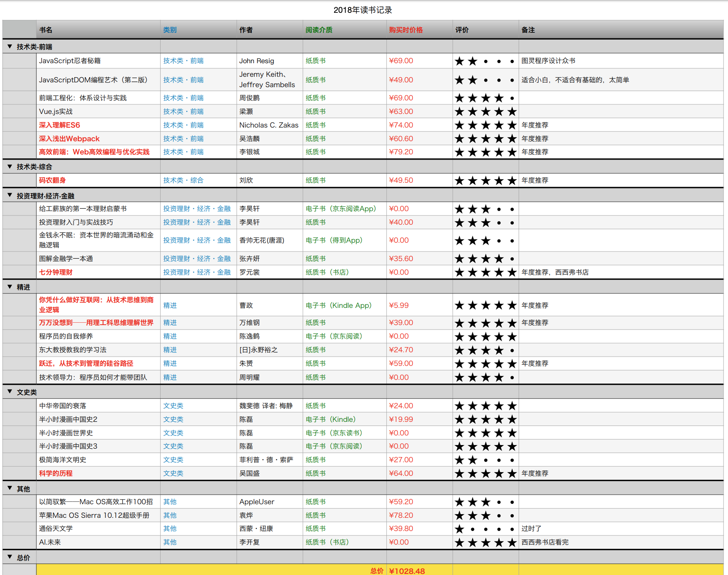This screenshot has width=728, height=575.
Task: Select the author cell 魏斐德 译者: 梅静
Action: (x=270, y=406)
